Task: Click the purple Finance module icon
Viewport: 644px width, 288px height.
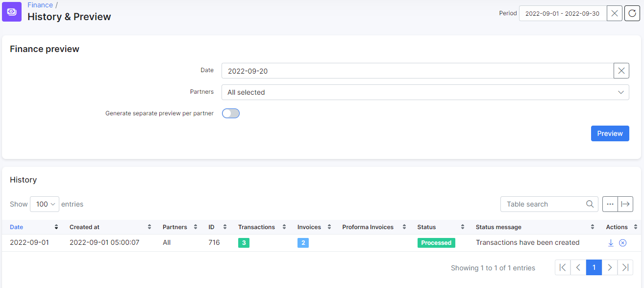Action: (12, 12)
